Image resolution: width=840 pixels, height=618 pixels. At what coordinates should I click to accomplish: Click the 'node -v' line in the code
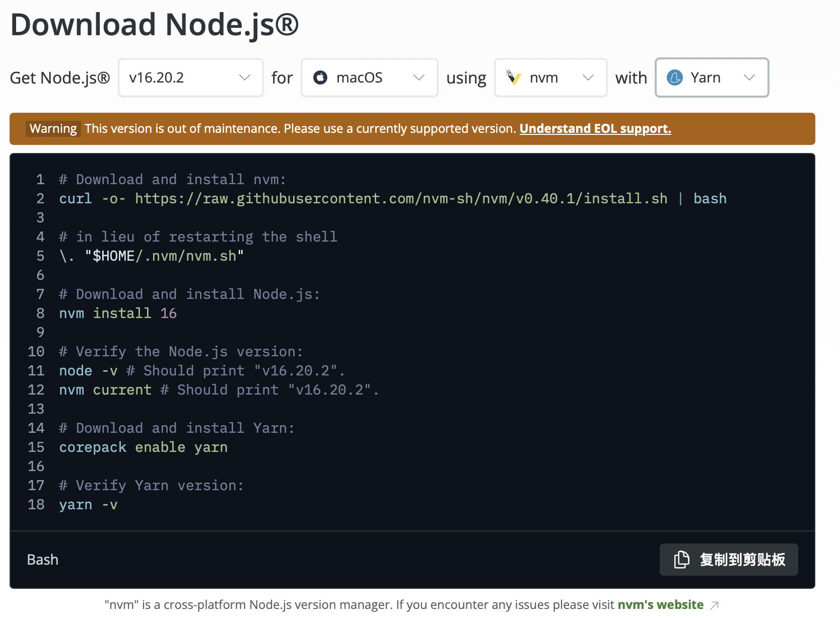(202, 371)
